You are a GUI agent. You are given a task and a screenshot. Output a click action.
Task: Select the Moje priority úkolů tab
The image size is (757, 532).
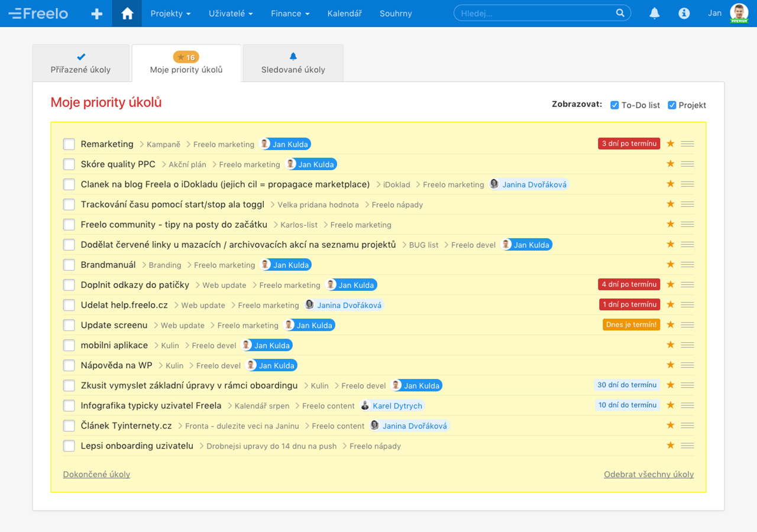(x=186, y=63)
